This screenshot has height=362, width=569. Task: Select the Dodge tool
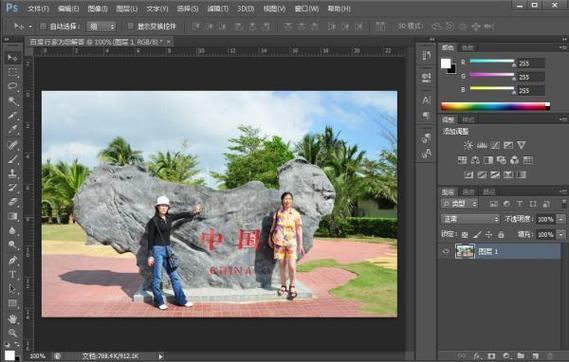[x=13, y=244]
